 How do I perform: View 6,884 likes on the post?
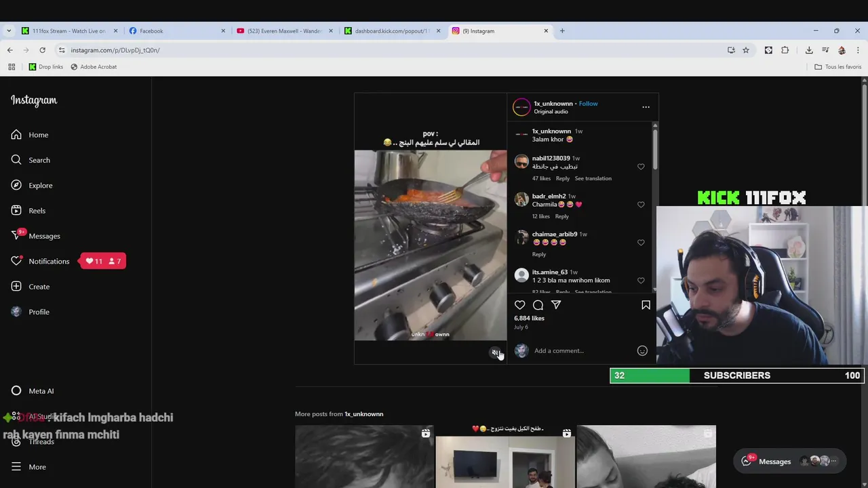pos(529,318)
